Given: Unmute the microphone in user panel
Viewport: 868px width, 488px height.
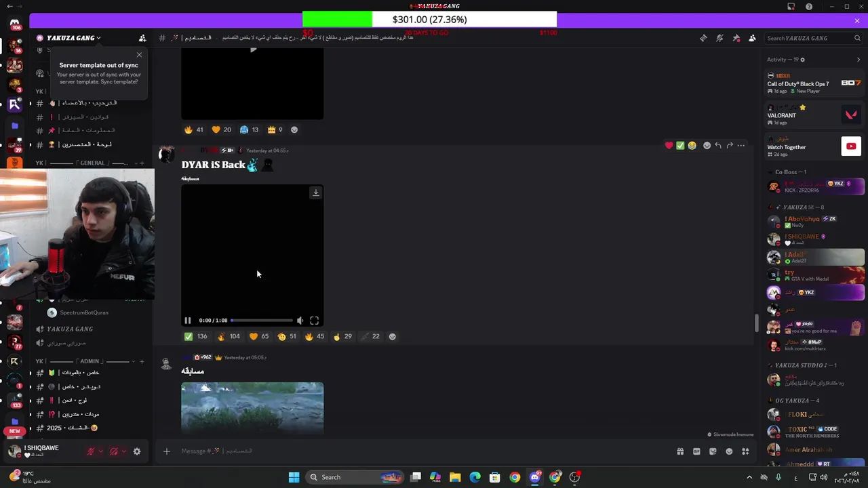Looking at the screenshot, I should point(90,451).
